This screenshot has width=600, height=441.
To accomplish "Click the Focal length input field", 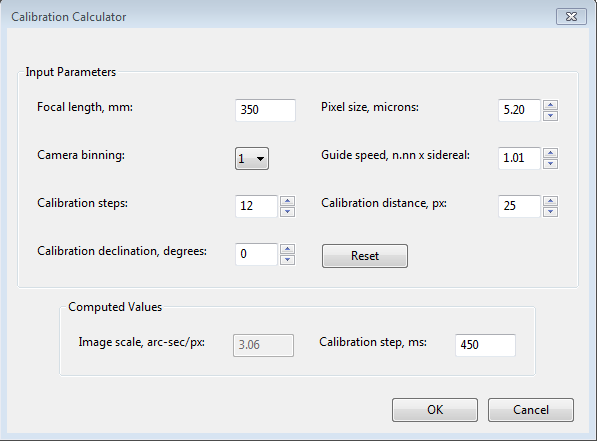I will (265, 110).
